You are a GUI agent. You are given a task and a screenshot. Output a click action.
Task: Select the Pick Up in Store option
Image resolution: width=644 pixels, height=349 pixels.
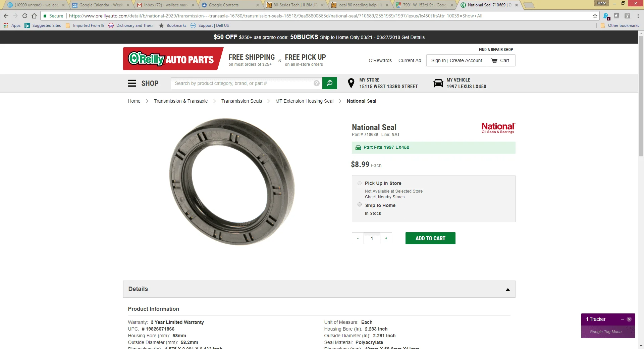pos(360,183)
